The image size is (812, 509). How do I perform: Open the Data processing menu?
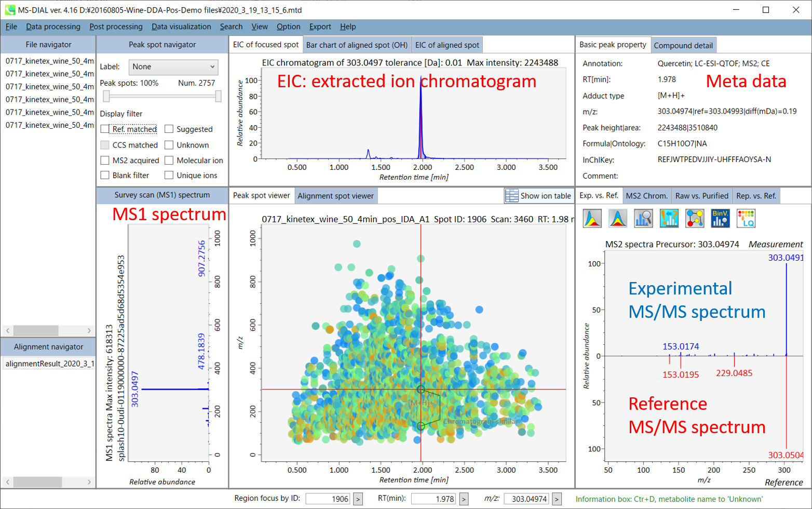pos(53,26)
